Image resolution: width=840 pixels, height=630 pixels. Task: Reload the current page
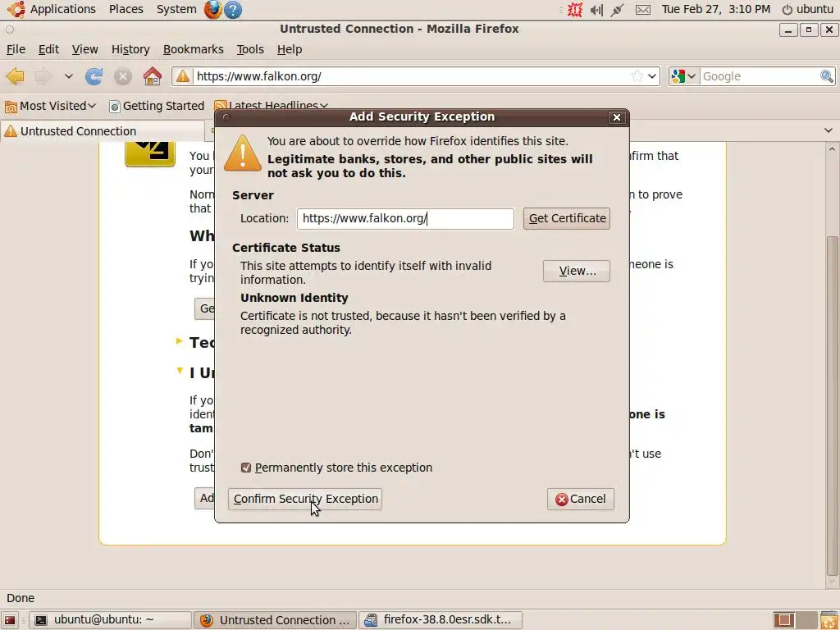(x=94, y=76)
